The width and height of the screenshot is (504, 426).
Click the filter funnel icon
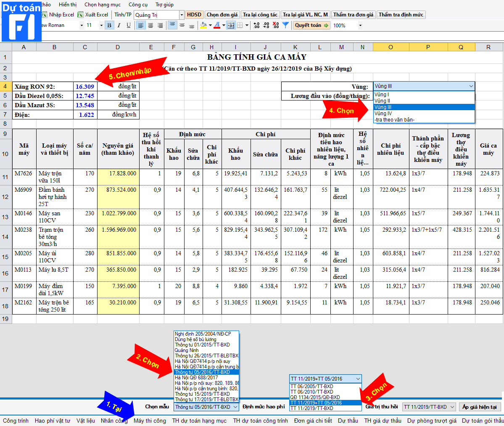(285, 25)
